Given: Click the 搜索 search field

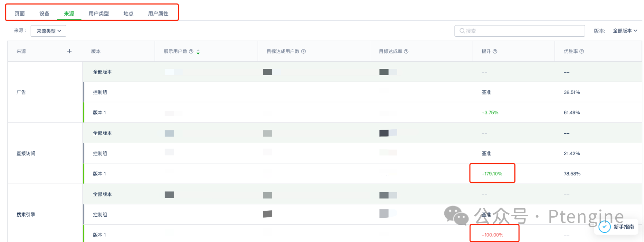Looking at the screenshot, I should pyautogui.click(x=519, y=31).
